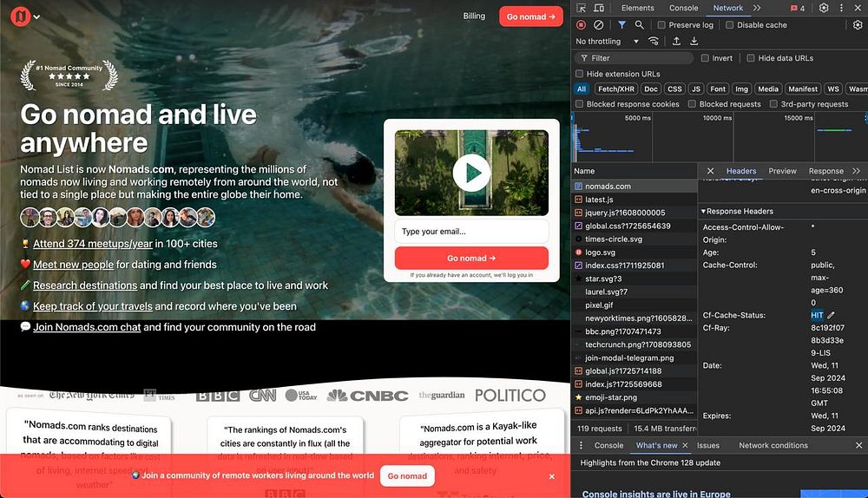Click the Nomads red logo icon

[x=20, y=16]
